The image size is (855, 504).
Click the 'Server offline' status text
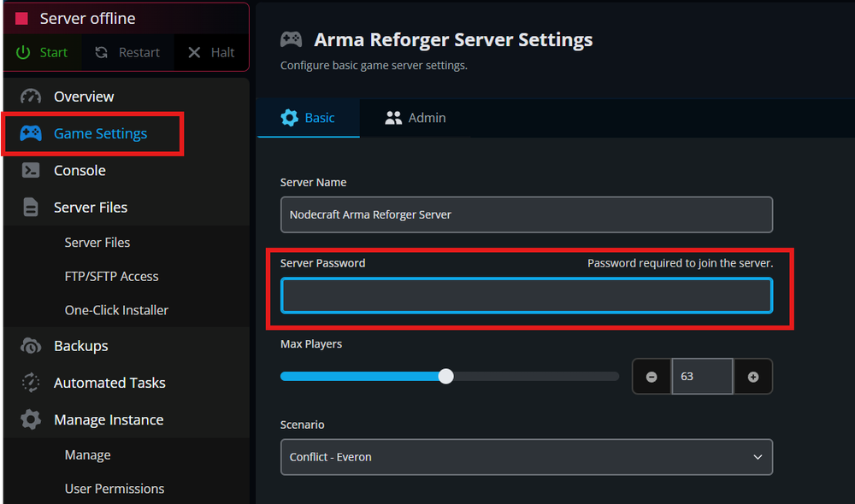(87, 19)
